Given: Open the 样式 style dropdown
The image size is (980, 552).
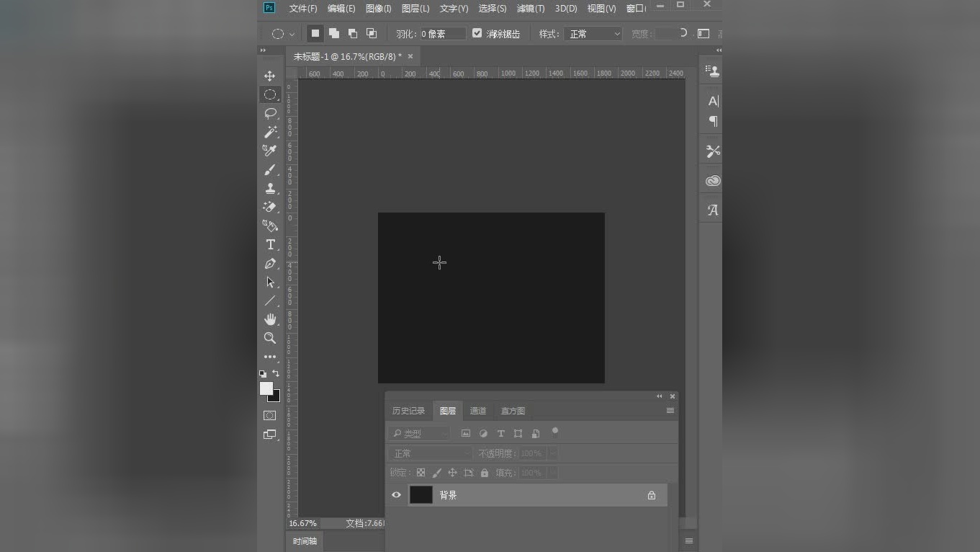Looking at the screenshot, I should 593,34.
